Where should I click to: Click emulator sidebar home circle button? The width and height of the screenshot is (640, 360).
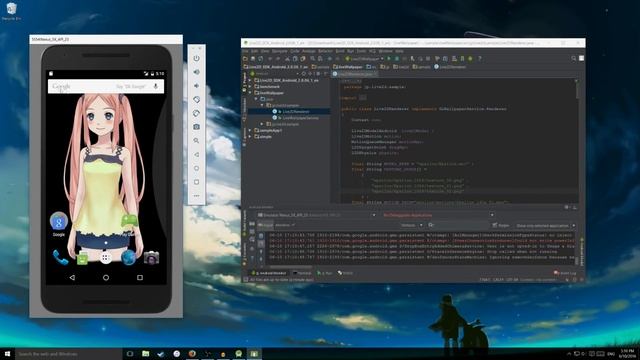pyautogui.click(x=196, y=168)
